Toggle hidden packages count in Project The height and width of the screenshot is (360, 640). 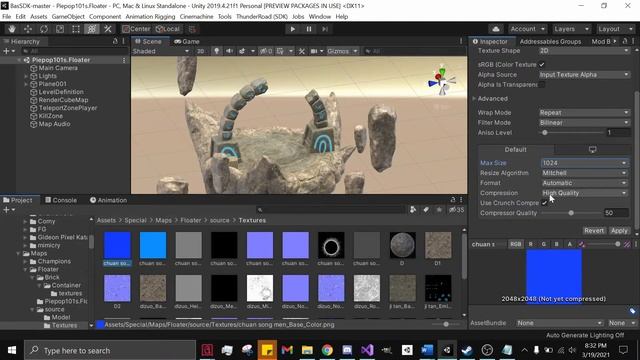(x=456, y=209)
